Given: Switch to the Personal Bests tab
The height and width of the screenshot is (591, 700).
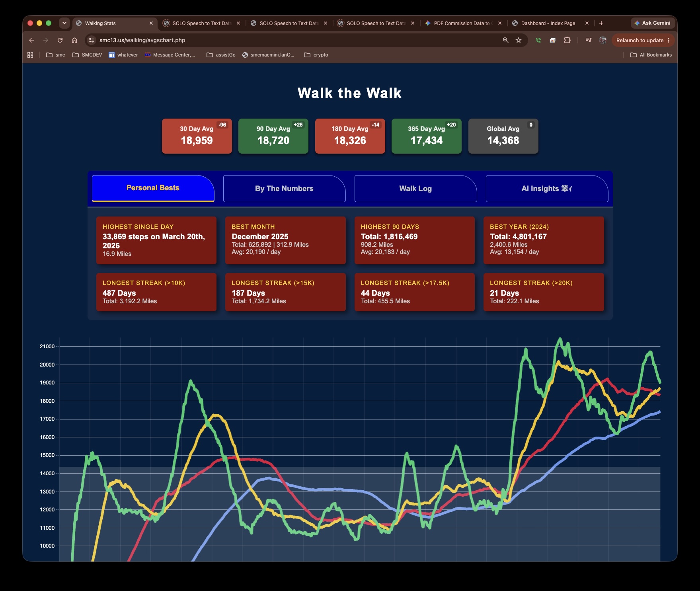Looking at the screenshot, I should [x=153, y=188].
